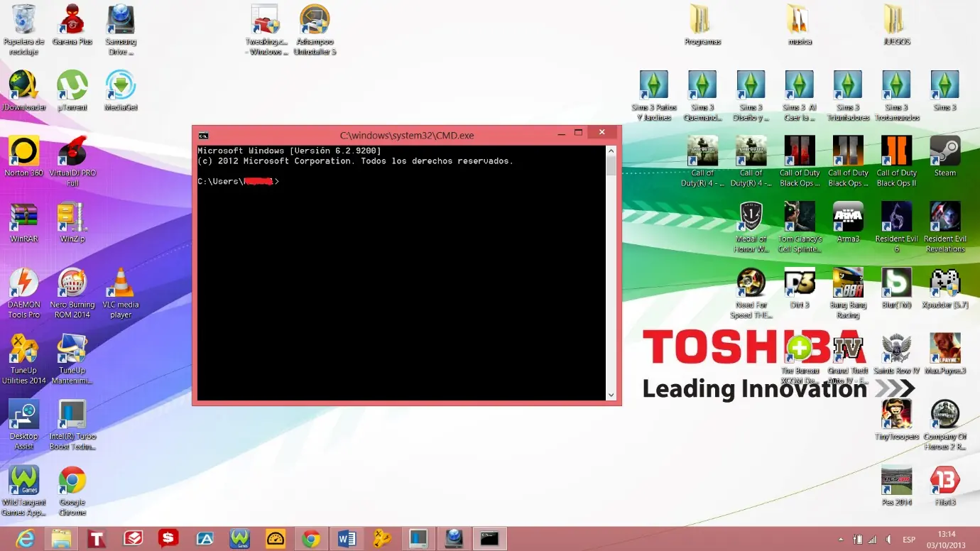Select the VirtualDJ PRO Full shortcut
The height and width of the screenshot is (551, 980).
(x=72, y=161)
